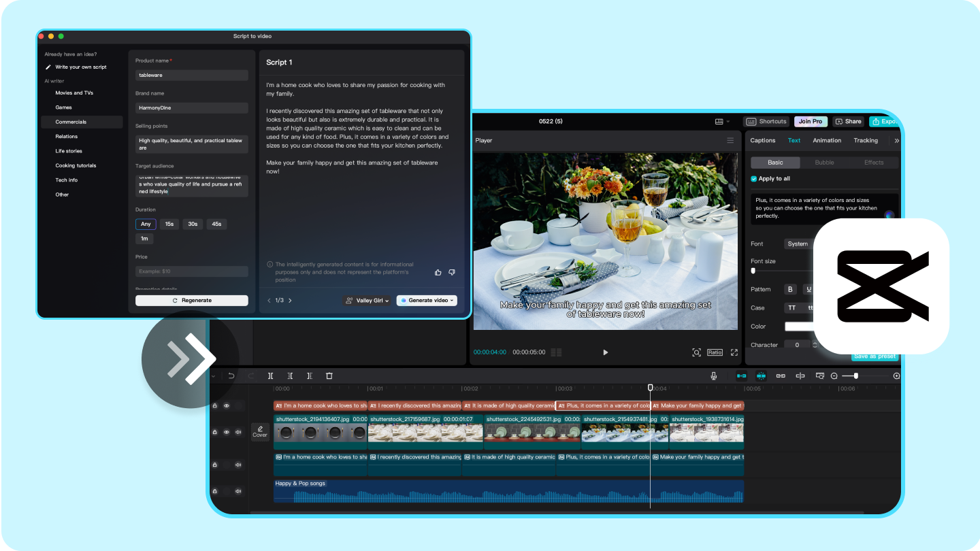Open the Bubble sub-tab
Screen dimensions: 980x551
tap(824, 163)
